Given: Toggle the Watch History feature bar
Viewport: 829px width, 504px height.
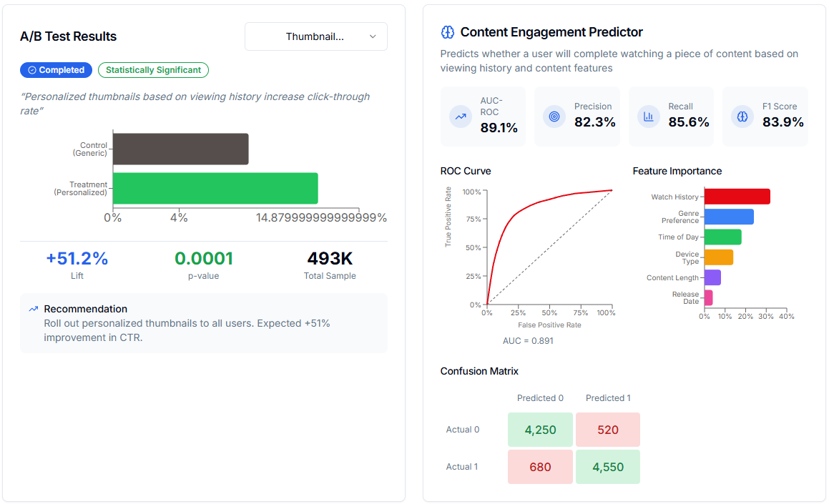Looking at the screenshot, I should [x=736, y=196].
